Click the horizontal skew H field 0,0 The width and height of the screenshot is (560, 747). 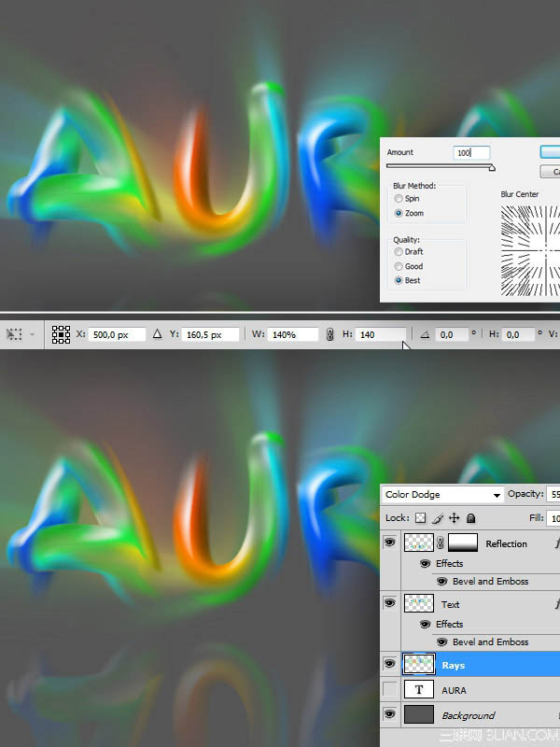518,334
